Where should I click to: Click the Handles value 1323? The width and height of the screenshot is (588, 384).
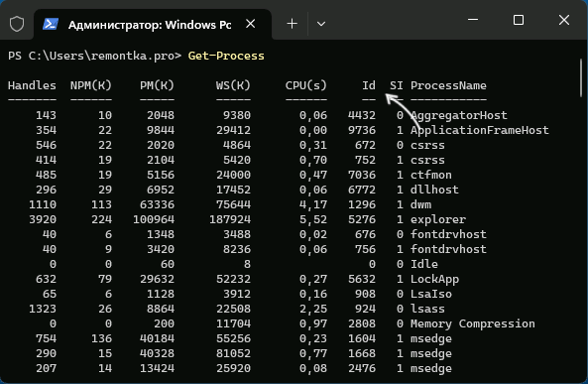pyautogui.click(x=43, y=309)
